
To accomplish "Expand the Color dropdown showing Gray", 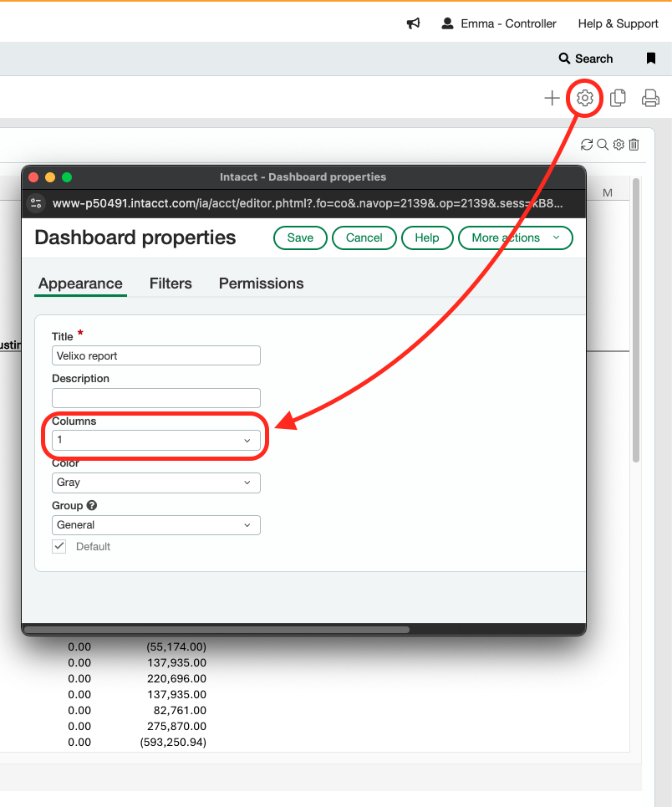I will tap(155, 483).
